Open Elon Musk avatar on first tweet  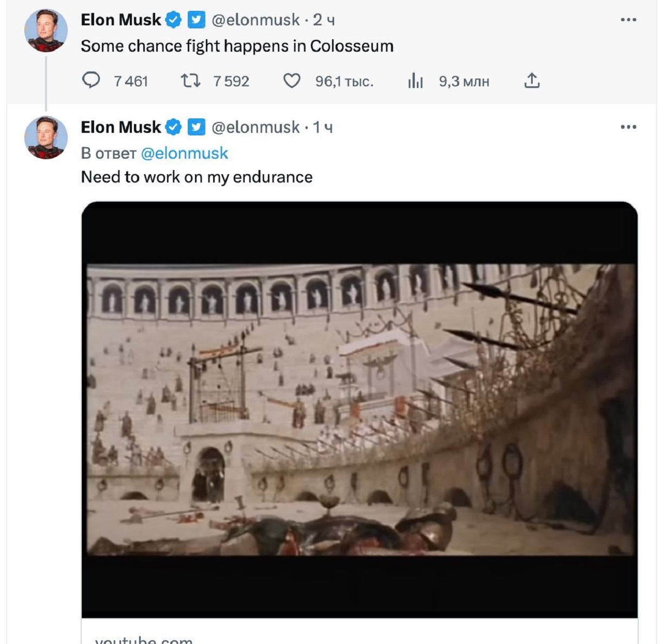click(x=46, y=30)
